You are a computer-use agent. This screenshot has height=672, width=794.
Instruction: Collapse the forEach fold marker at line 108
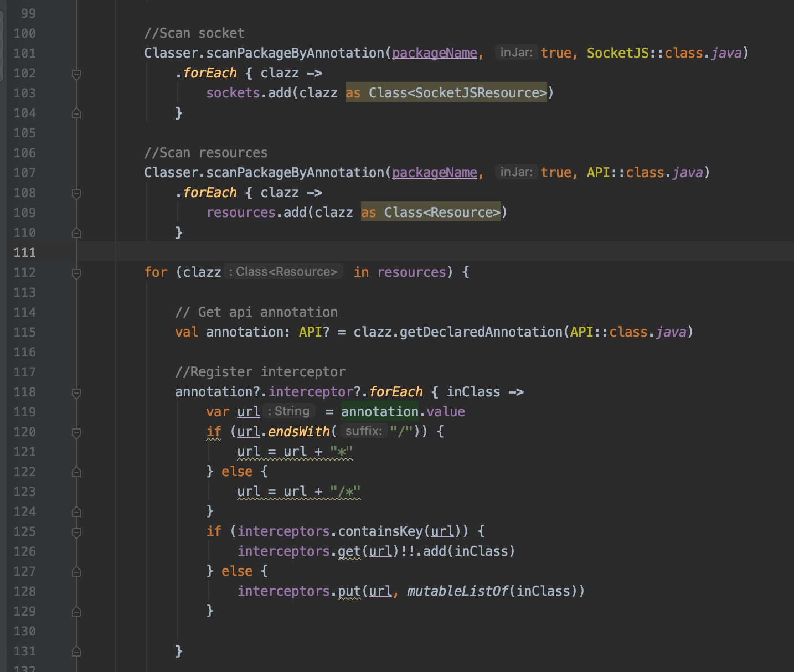[76, 193]
